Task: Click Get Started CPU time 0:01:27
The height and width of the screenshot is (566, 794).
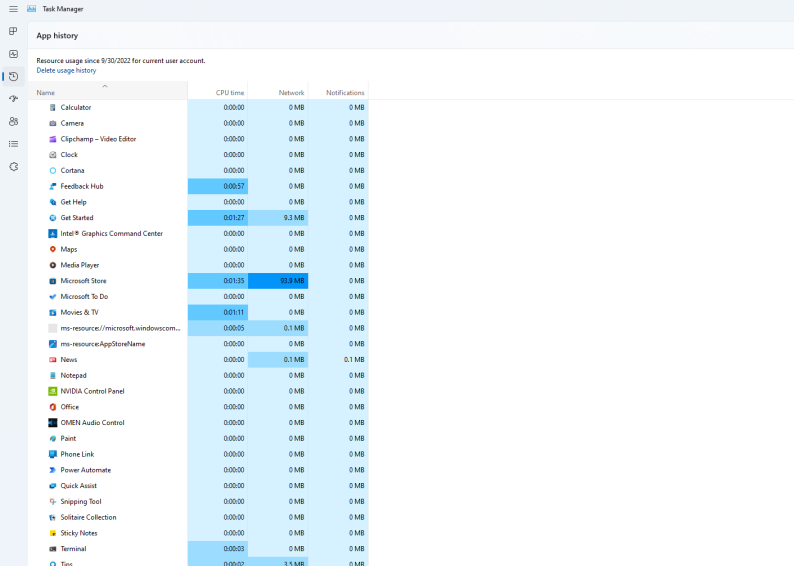Action: (x=218, y=218)
